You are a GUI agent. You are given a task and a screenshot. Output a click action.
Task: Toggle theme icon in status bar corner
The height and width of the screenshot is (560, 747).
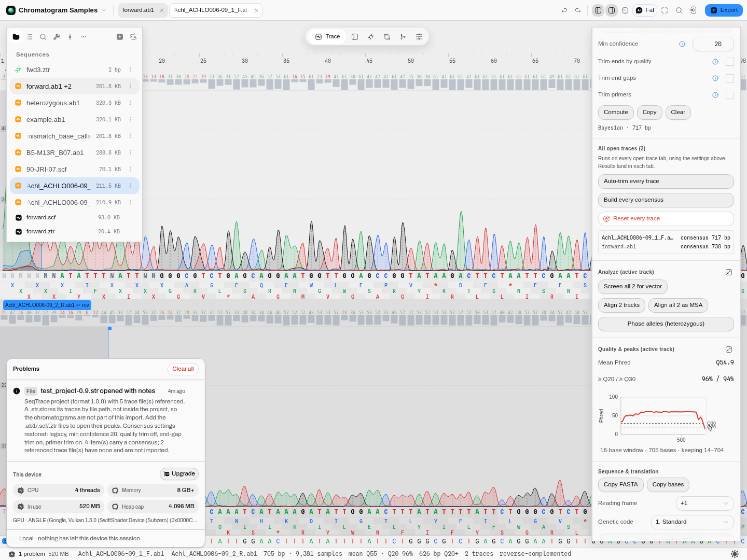click(x=735, y=554)
